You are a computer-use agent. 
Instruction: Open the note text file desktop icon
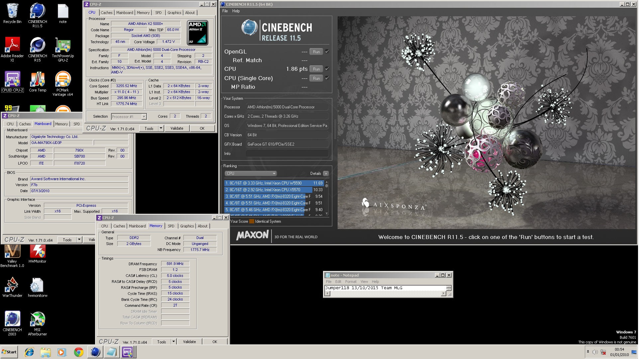[63, 13]
